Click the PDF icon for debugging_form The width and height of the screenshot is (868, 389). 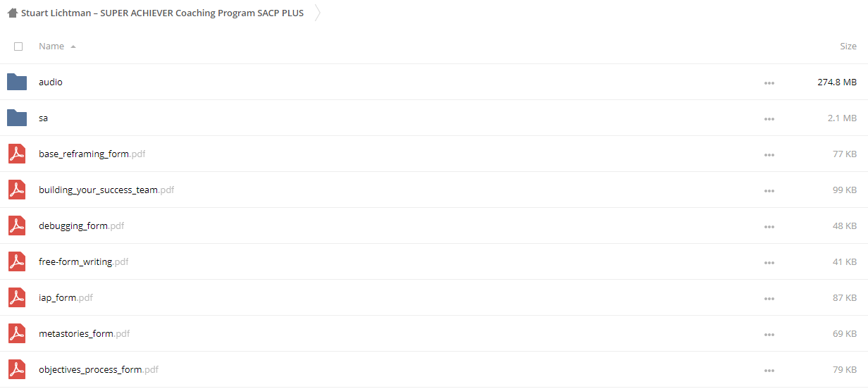17,226
